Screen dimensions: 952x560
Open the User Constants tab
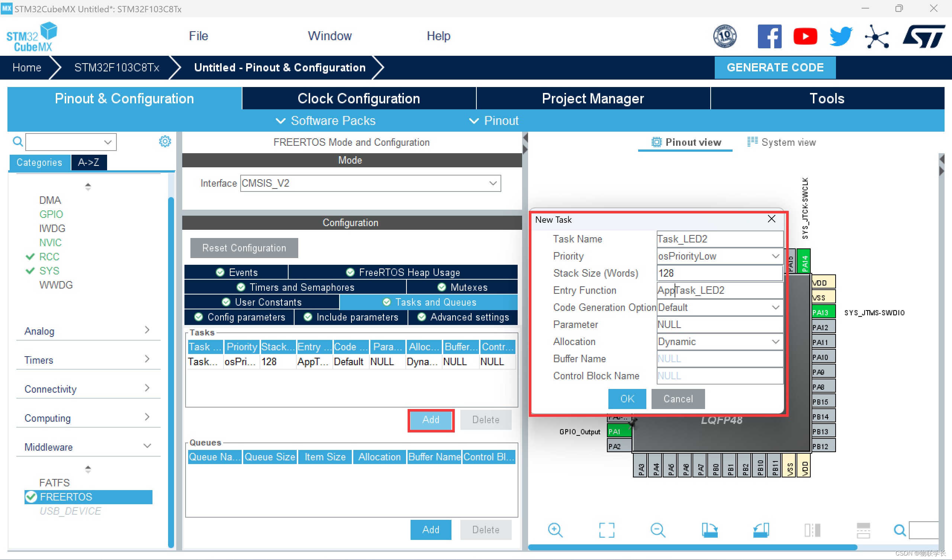(261, 302)
